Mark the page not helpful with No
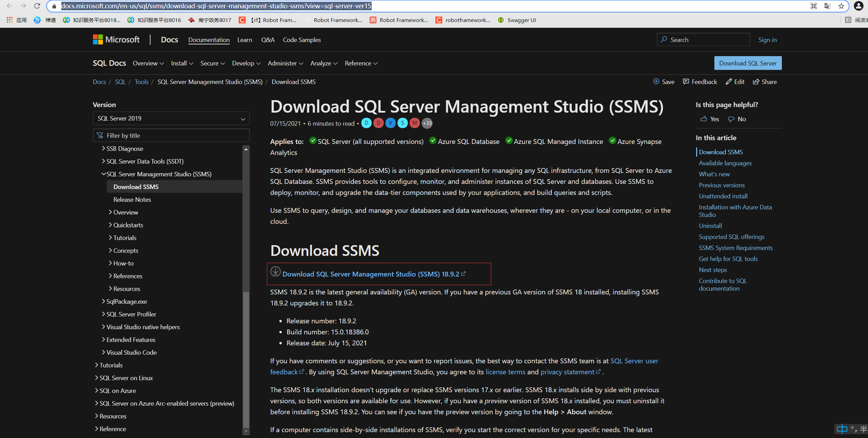This screenshot has width=868, height=438. [x=737, y=119]
